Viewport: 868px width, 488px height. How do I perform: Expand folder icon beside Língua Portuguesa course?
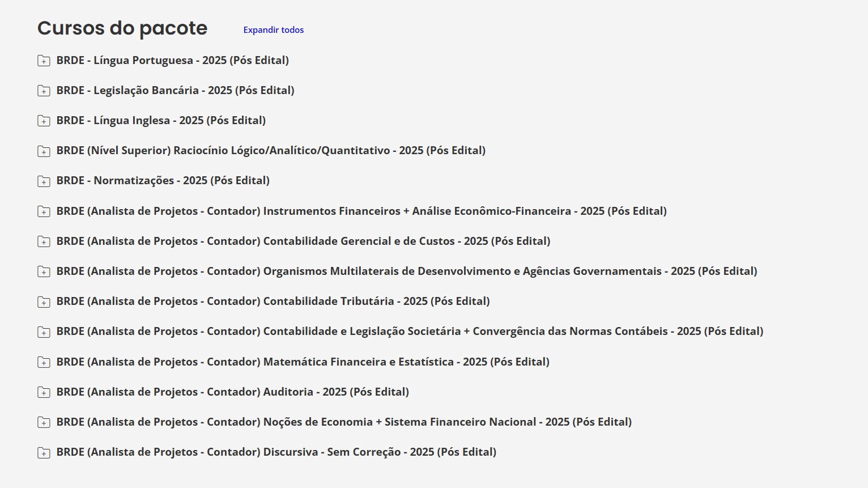point(44,61)
